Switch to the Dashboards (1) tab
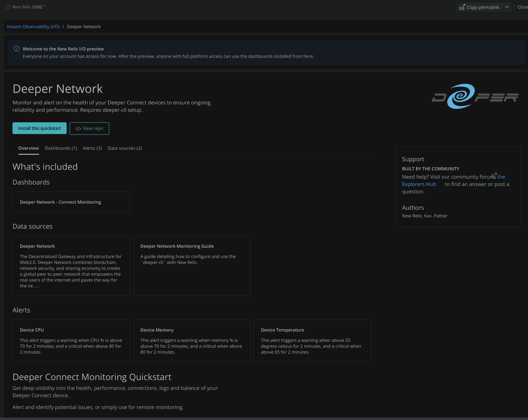 pyautogui.click(x=61, y=148)
